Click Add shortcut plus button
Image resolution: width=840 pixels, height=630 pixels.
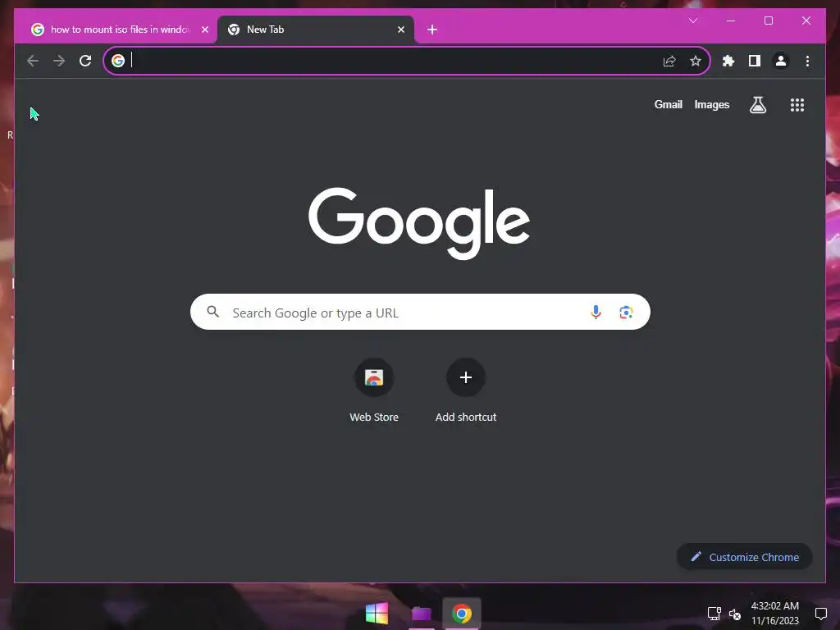pos(466,377)
